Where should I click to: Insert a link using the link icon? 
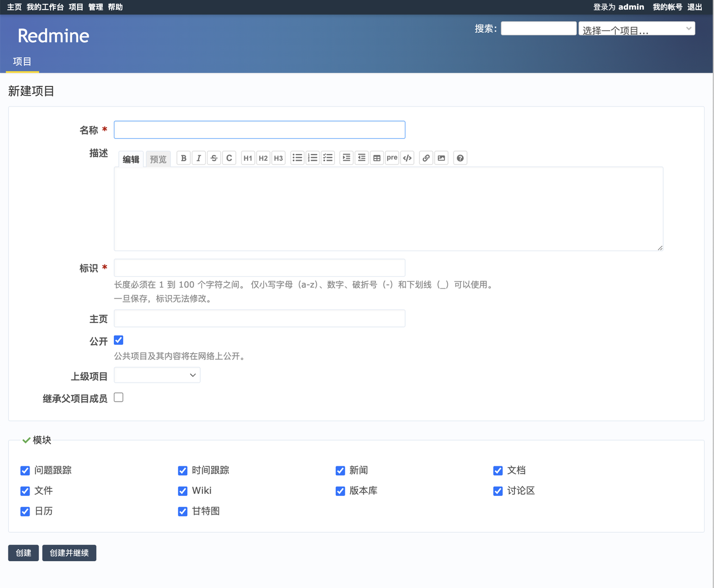[426, 158]
